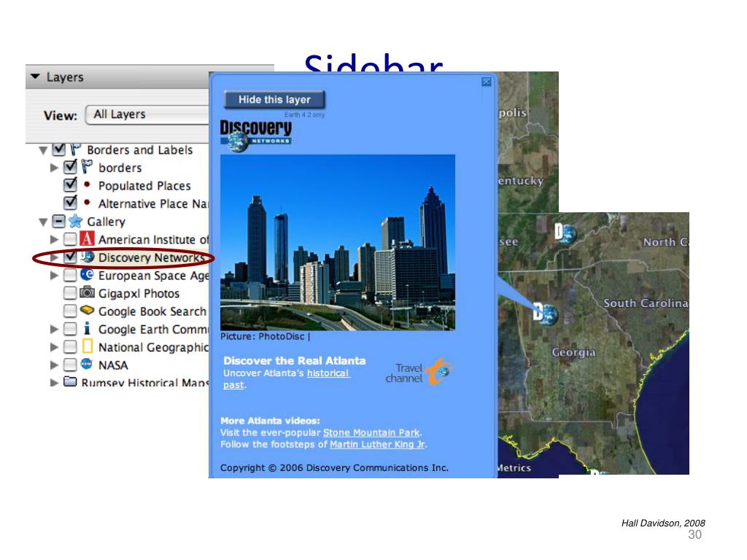Viewport: 747px width, 560px height.
Task: Collapse the Gallery group
Action: click(43, 222)
